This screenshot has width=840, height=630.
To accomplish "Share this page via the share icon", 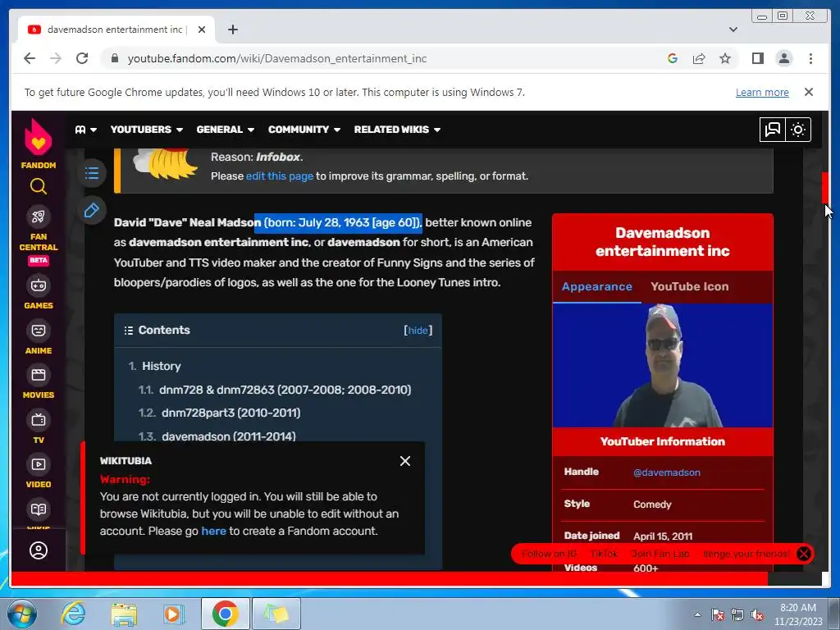I will [699, 58].
